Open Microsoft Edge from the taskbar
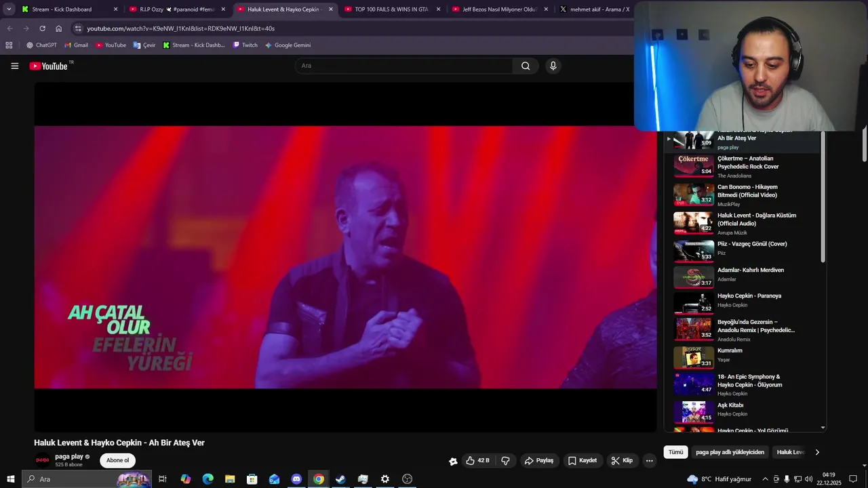 [208, 479]
